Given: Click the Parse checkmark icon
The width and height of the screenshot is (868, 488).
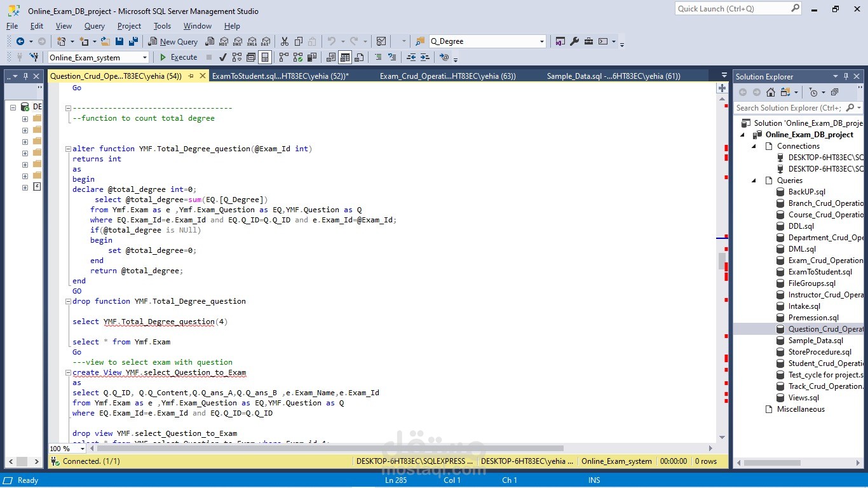Looking at the screenshot, I should pos(223,57).
